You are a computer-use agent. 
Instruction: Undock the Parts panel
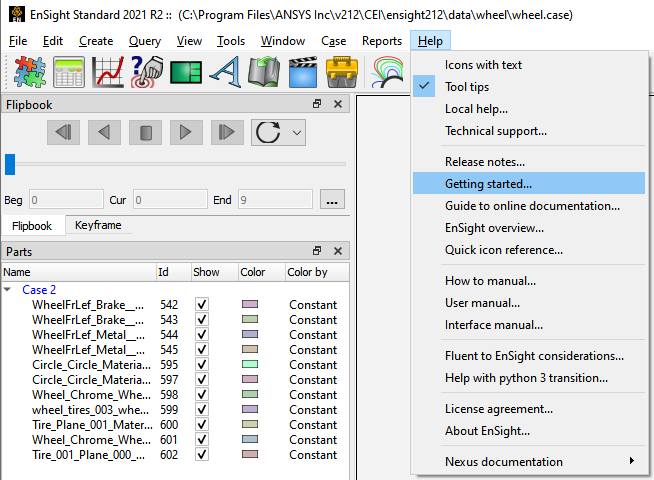pyautogui.click(x=317, y=251)
